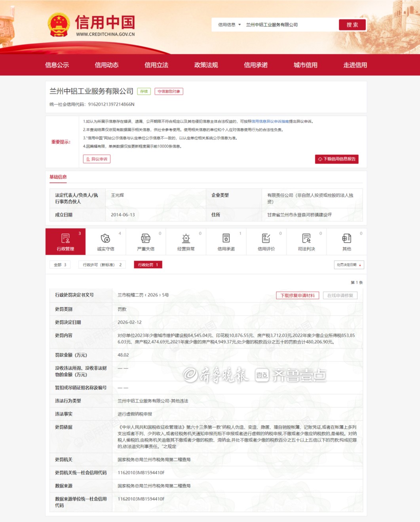This screenshot has height=522, width=420.
Task: Open the 经营异常 alarm icon
Action: (186, 238)
